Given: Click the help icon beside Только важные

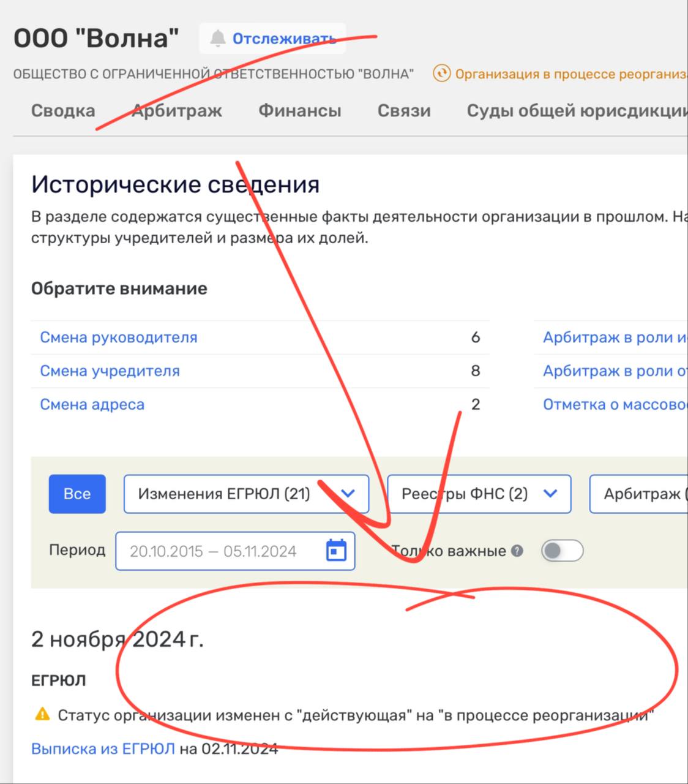Looking at the screenshot, I should click(x=517, y=551).
